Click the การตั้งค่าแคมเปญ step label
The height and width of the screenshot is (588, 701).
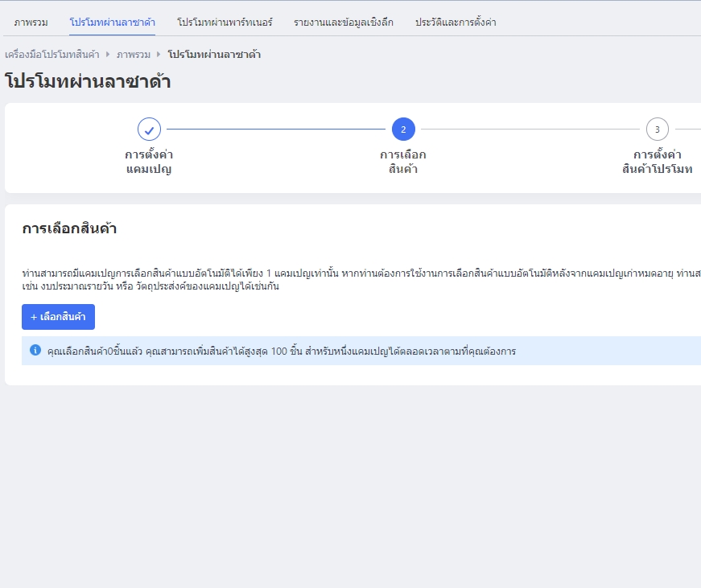pyautogui.click(x=149, y=162)
